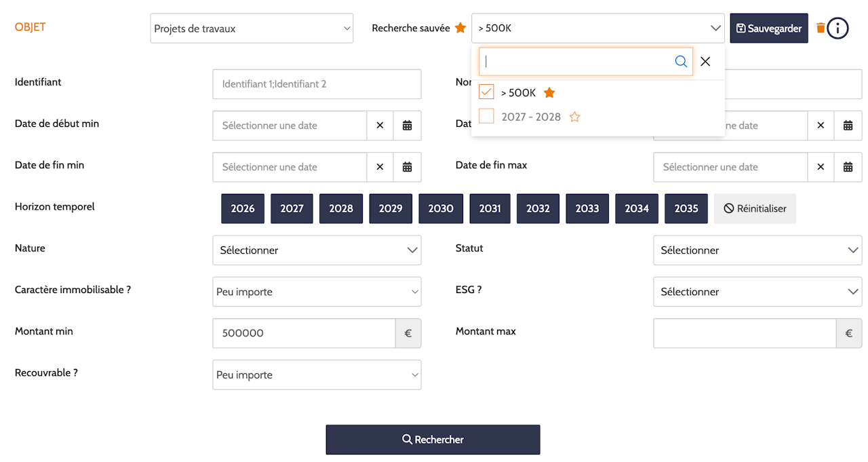Toggle the 2028 horizon year
Viewport: 868px width, 462px height.
[341, 208]
